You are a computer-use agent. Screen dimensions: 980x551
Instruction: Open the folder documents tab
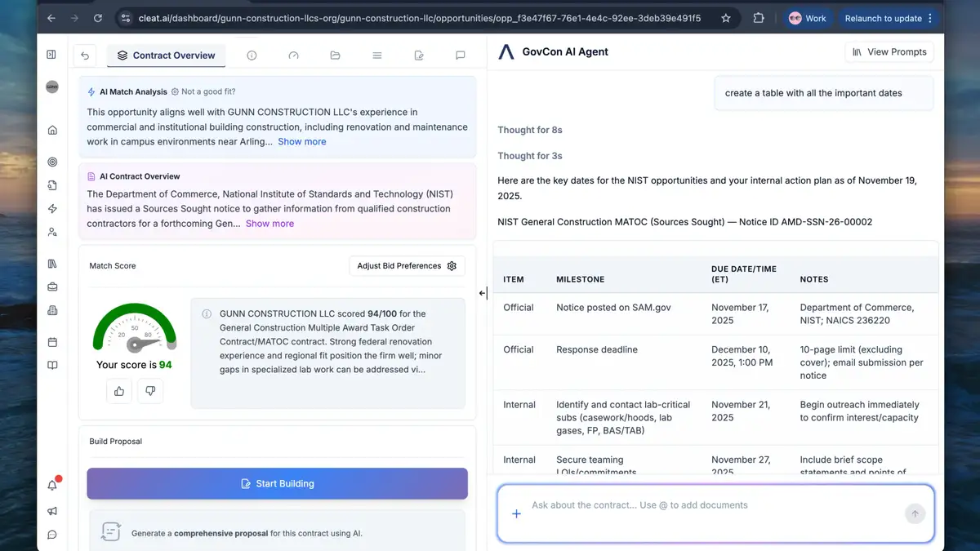pos(335,56)
